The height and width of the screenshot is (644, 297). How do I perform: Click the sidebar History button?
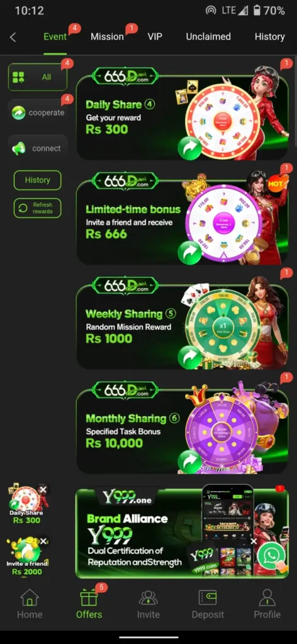click(x=37, y=180)
